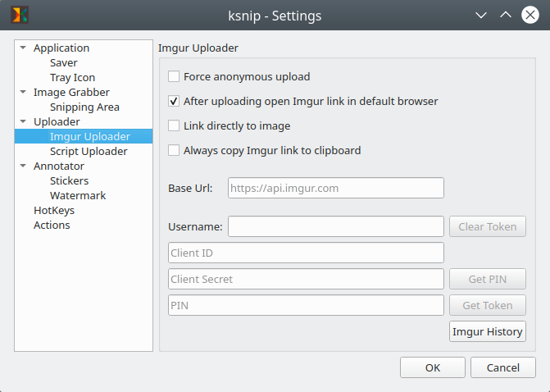Go to Watermark settings
This screenshot has height=392, width=550.
click(78, 196)
